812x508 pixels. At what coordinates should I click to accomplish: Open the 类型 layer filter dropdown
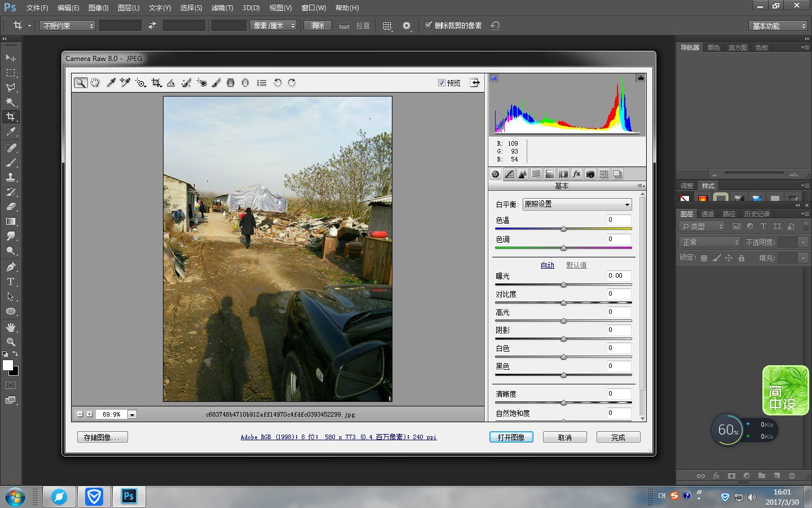(x=702, y=226)
